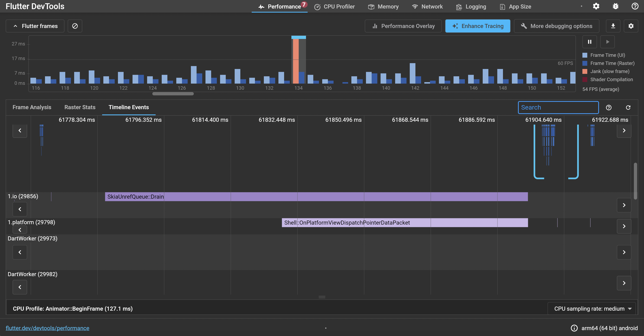Open the CPU sampling rate dropdown

coord(591,308)
